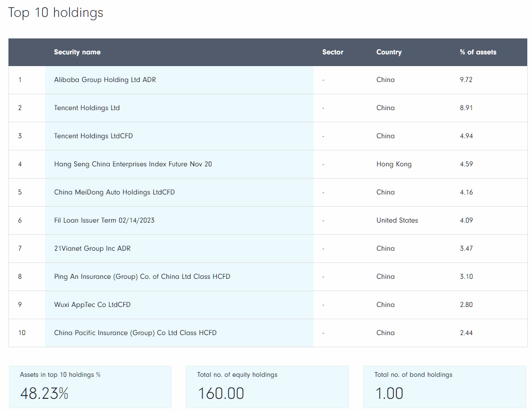Screen dimensions: 532x411
Task: Click rank number 10 in the table
Action: point(22,333)
